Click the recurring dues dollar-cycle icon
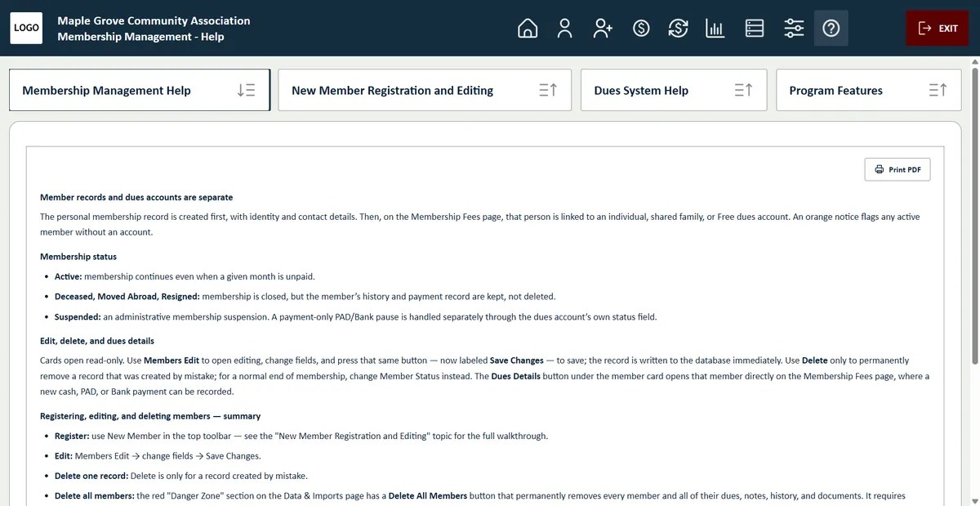980x506 pixels. point(678,29)
